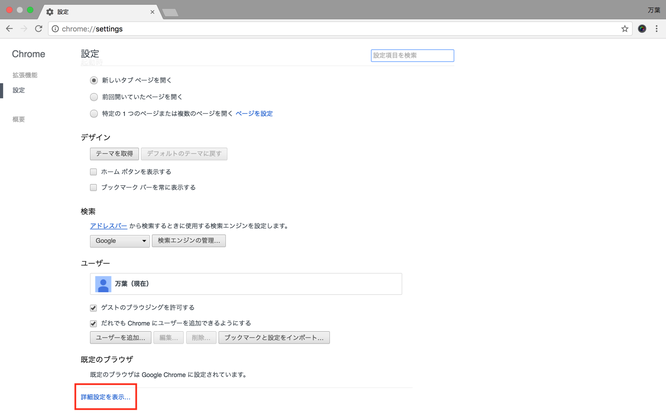Enable ブックマーク バーを常に表示する checkbox
This screenshot has height=416, width=666.
pos(93,187)
